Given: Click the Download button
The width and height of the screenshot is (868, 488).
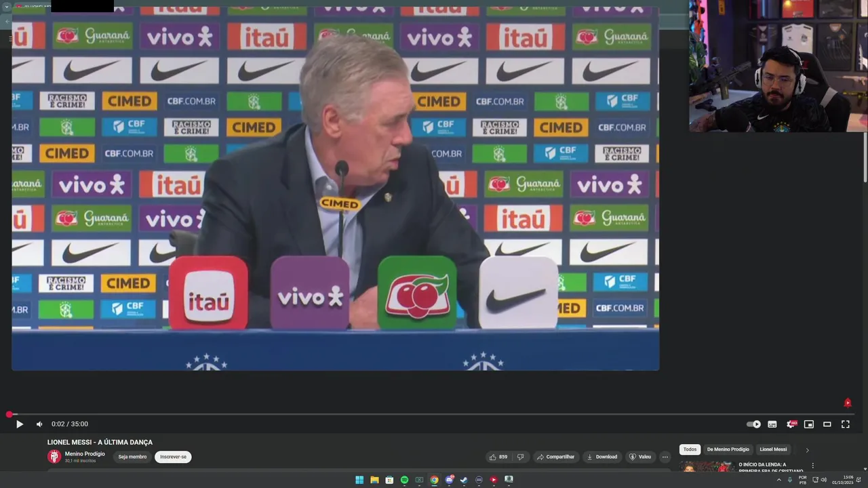Looking at the screenshot, I should pos(602,457).
